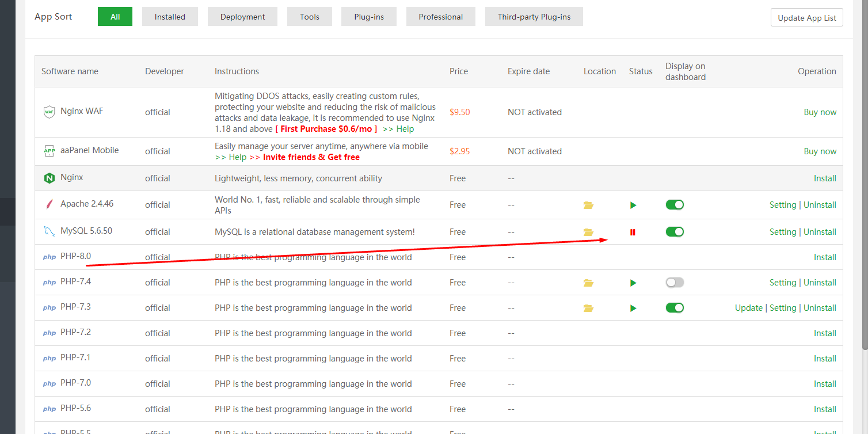Install PHP-7.1
The width and height of the screenshot is (868, 434).
click(825, 359)
